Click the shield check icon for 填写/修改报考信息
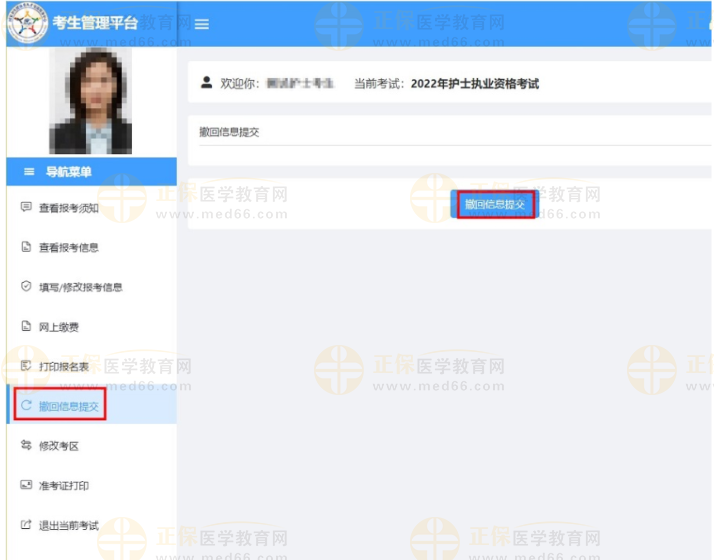Viewport: 714px width, 560px height. point(26,287)
